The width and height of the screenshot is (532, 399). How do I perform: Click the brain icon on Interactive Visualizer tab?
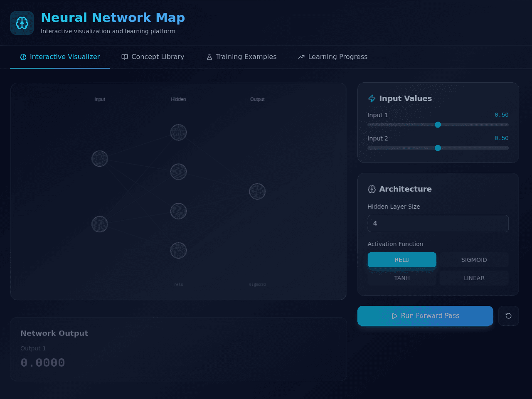pos(23,57)
